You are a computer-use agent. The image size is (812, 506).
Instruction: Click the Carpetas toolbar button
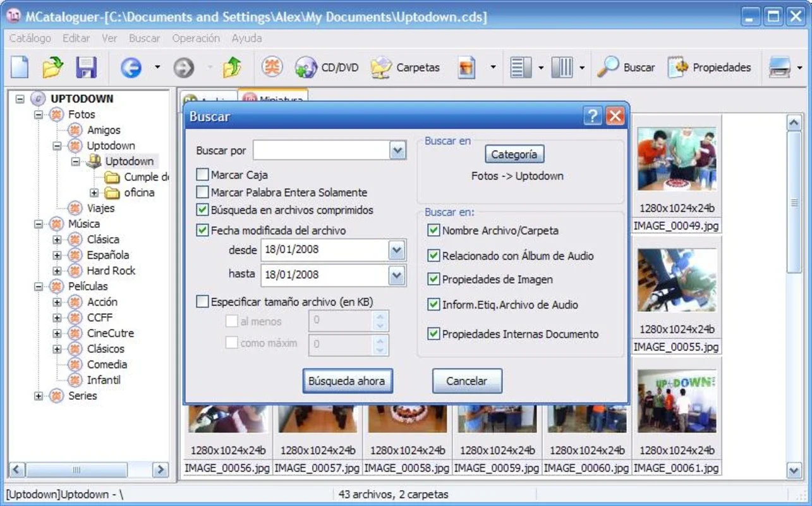(x=404, y=67)
